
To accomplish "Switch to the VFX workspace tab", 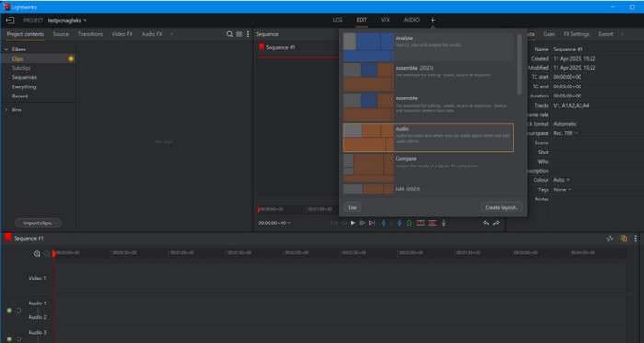I will 385,20.
